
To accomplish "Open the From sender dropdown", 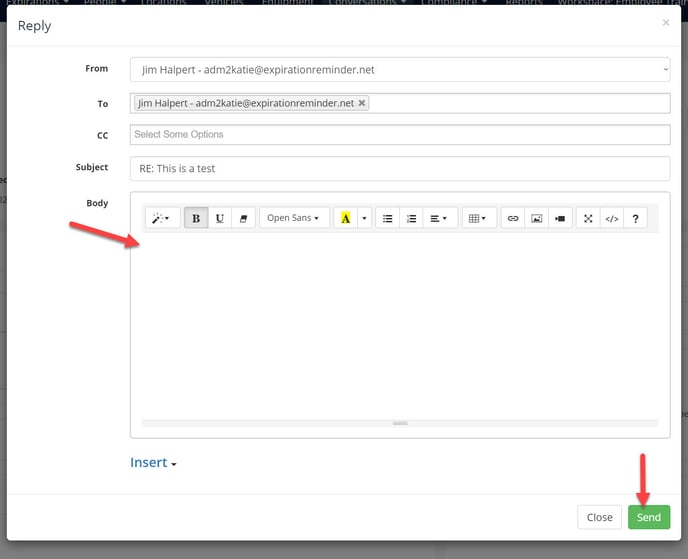I will (x=400, y=69).
